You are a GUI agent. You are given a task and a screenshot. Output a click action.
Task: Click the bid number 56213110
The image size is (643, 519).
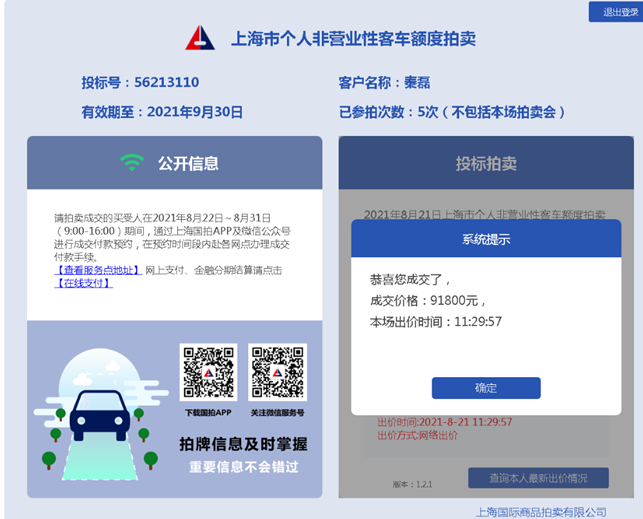pyautogui.click(x=140, y=82)
